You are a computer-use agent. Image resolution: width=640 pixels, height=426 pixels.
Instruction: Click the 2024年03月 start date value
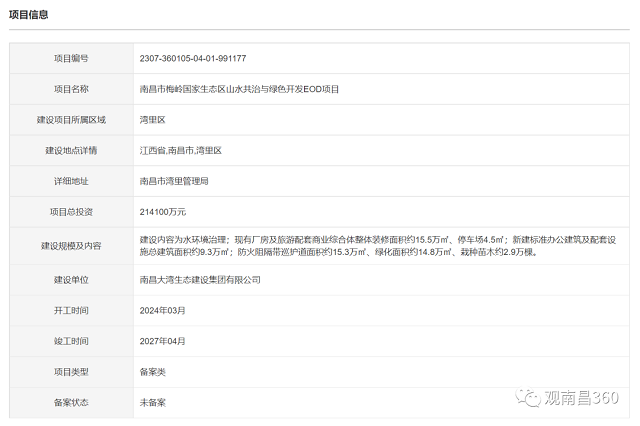pyautogui.click(x=162, y=310)
